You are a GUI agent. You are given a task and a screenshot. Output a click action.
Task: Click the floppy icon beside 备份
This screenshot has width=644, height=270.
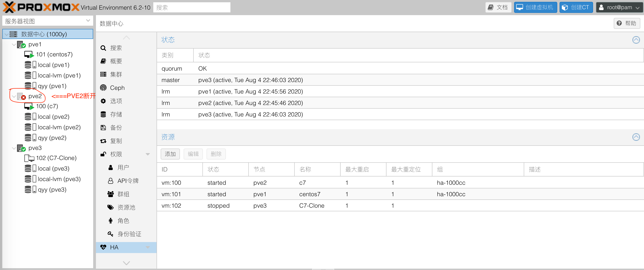(x=103, y=128)
